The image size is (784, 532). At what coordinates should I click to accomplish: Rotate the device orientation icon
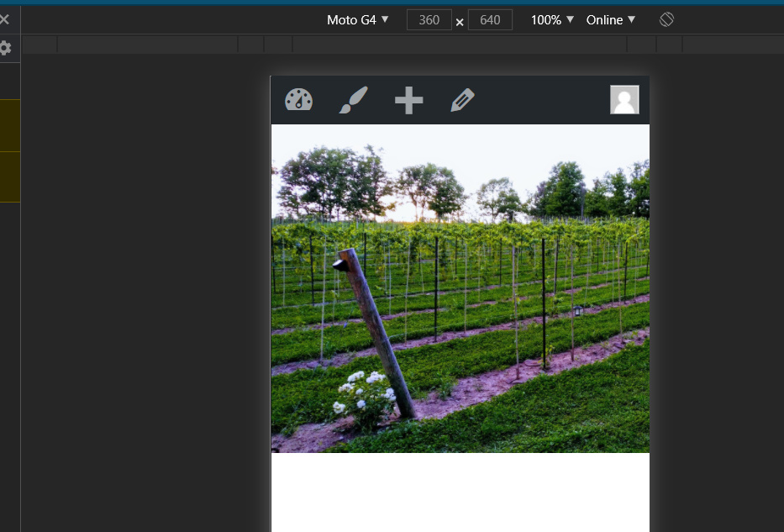[666, 19]
